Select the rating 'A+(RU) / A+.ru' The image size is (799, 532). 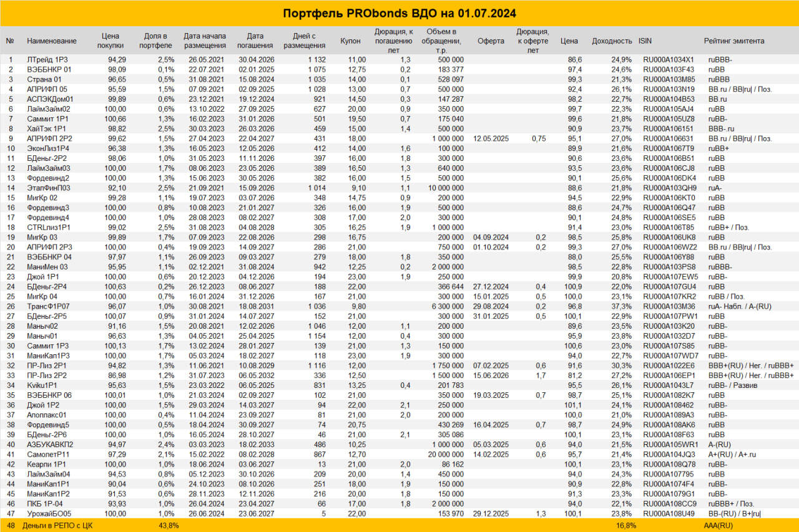[x=733, y=454]
